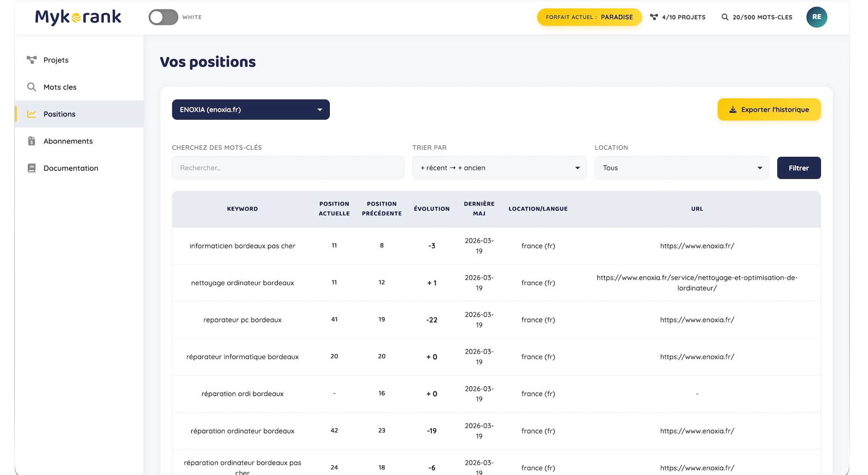Click the Forfait actuel Paradise badge

pyautogui.click(x=589, y=17)
